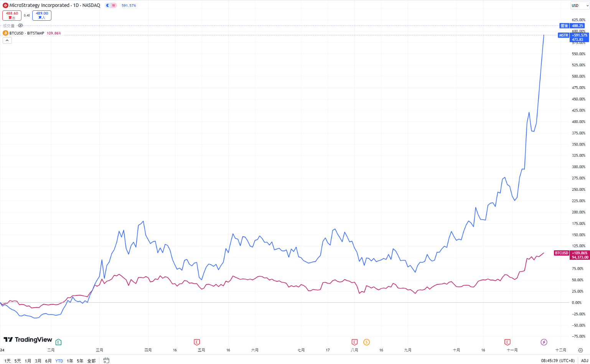Click the 十二月 time axis label
The image size is (590, 364).
pos(561,350)
